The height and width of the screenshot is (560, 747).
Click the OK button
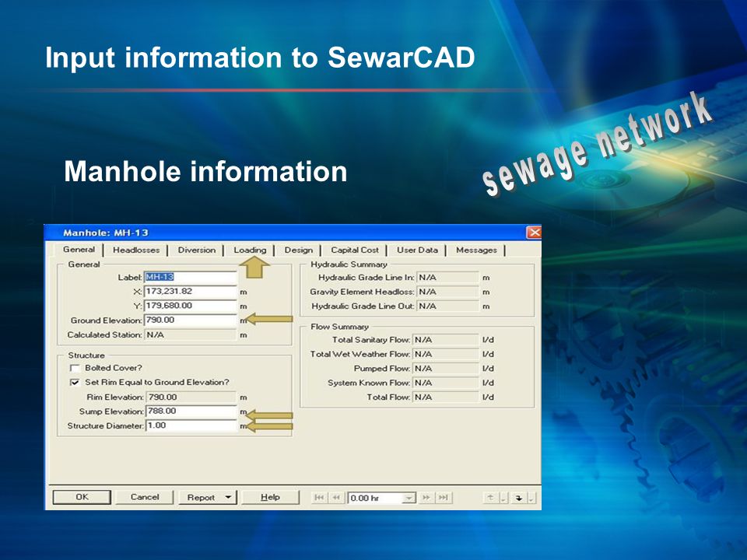click(82, 497)
